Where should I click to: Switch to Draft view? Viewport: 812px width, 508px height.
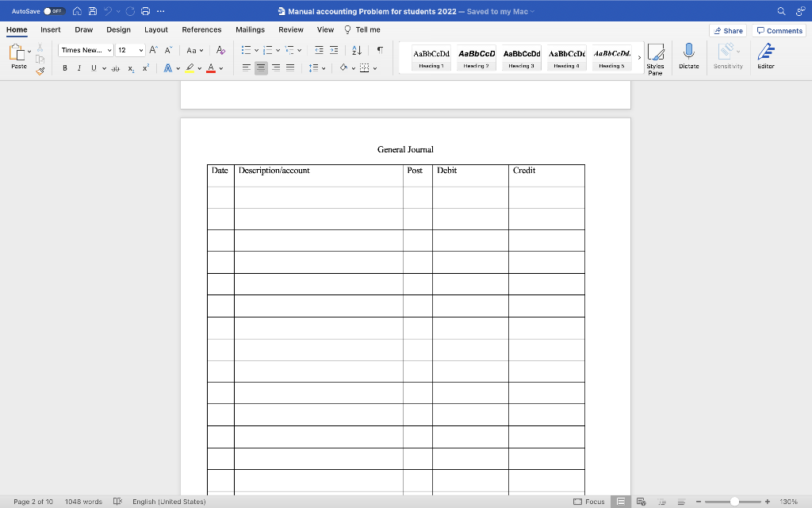[681, 502]
